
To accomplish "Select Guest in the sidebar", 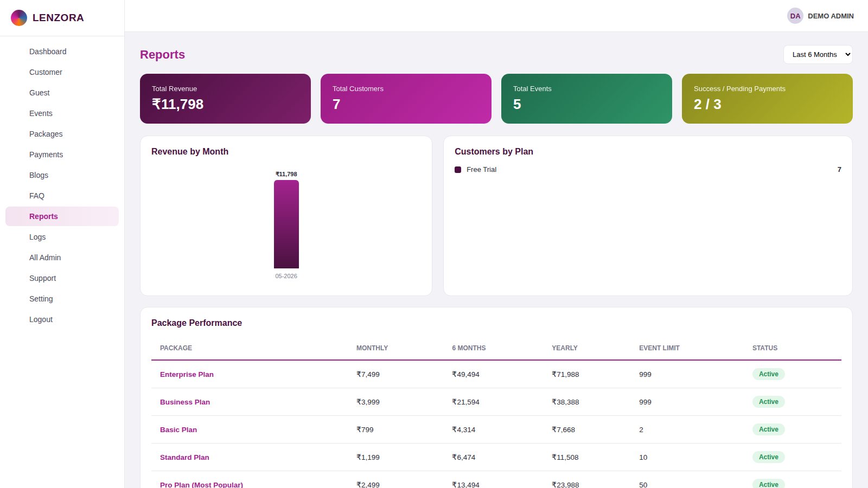I will click(62, 93).
